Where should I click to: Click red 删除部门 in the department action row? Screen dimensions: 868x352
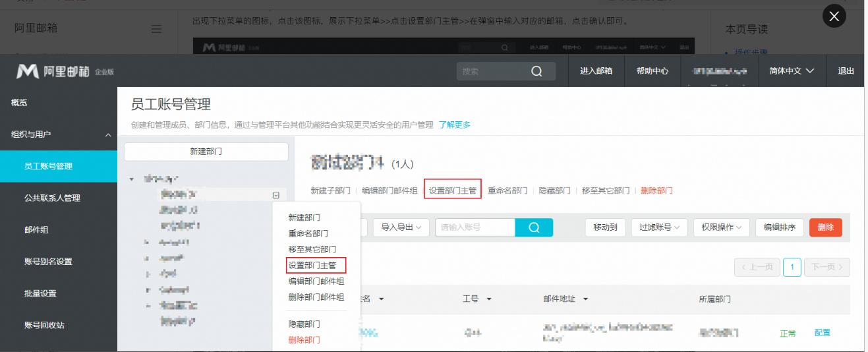(656, 191)
